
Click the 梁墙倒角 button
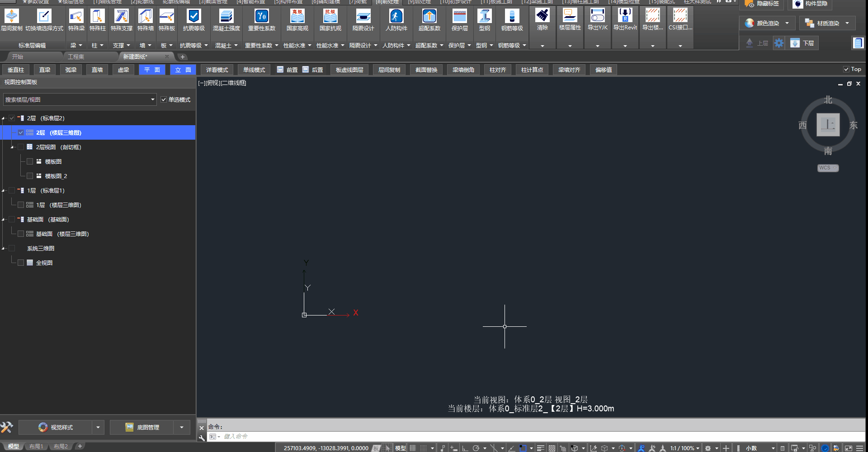tap(463, 70)
